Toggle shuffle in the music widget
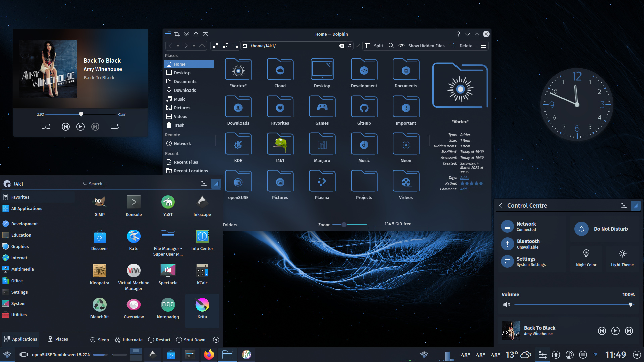The height and width of the screenshot is (362, 644). [x=46, y=127]
